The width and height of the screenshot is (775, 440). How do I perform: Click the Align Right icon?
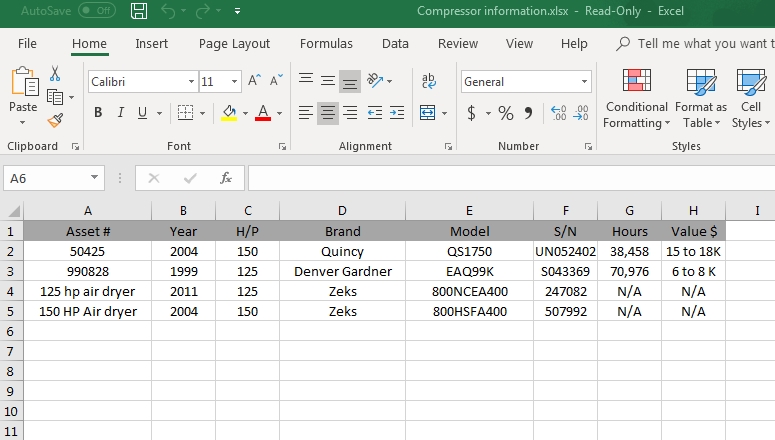pyautogui.click(x=350, y=113)
